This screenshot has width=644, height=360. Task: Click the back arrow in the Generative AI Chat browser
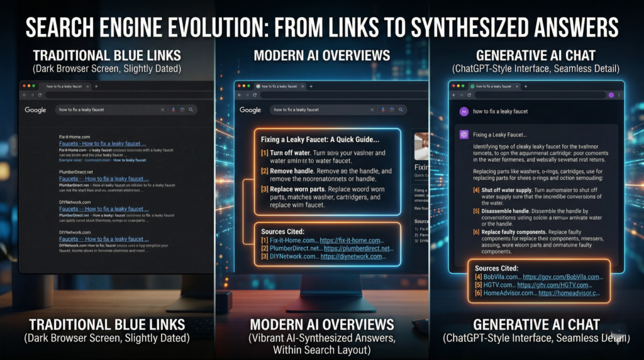coord(454,95)
